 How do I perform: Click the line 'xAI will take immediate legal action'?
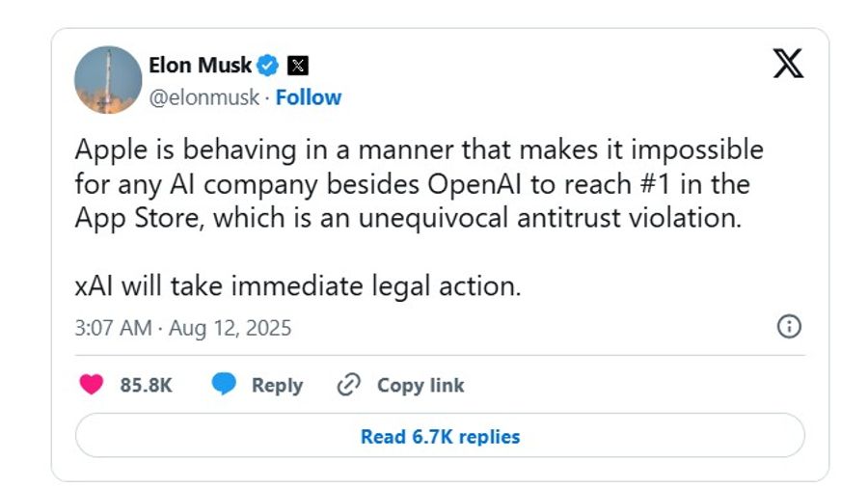click(298, 286)
